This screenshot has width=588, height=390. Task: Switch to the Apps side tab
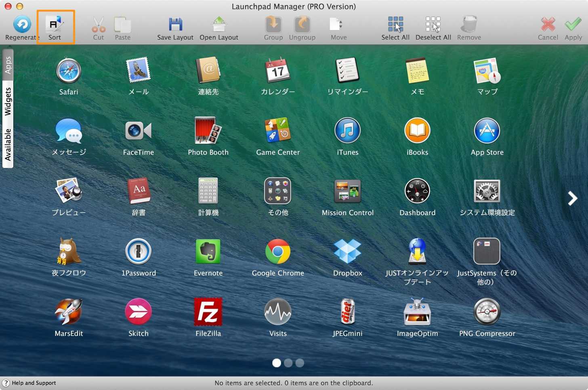pyautogui.click(x=8, y=65)
